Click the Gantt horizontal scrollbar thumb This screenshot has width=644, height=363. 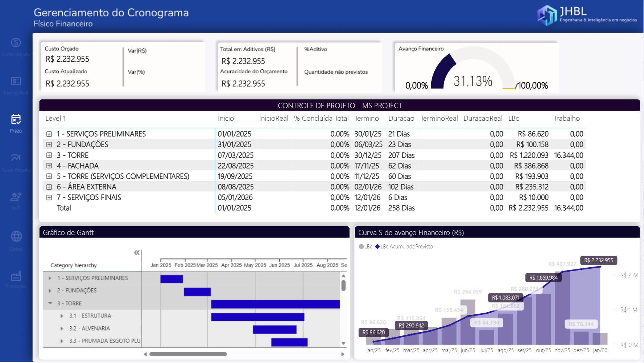tap(188, 354)
